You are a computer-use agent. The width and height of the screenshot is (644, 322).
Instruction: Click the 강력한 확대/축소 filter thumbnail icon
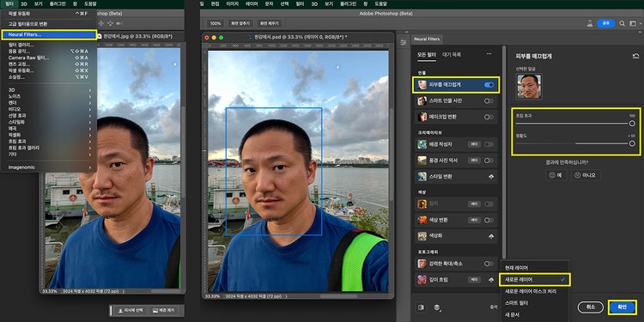click(x=422, y=264)
